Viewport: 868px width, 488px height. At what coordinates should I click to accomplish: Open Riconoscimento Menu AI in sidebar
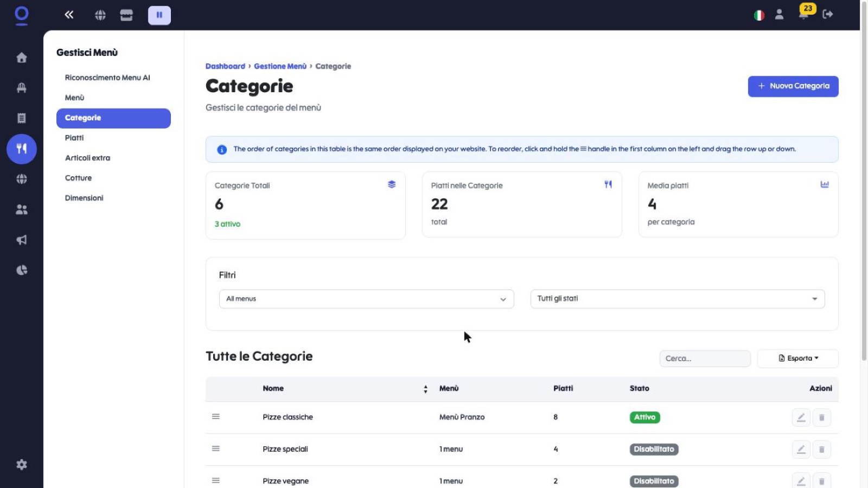point(107,78)
